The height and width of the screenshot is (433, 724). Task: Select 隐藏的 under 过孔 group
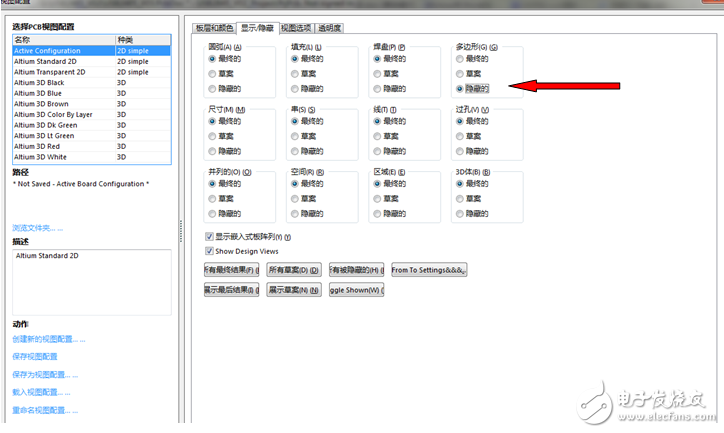[460, 150]
